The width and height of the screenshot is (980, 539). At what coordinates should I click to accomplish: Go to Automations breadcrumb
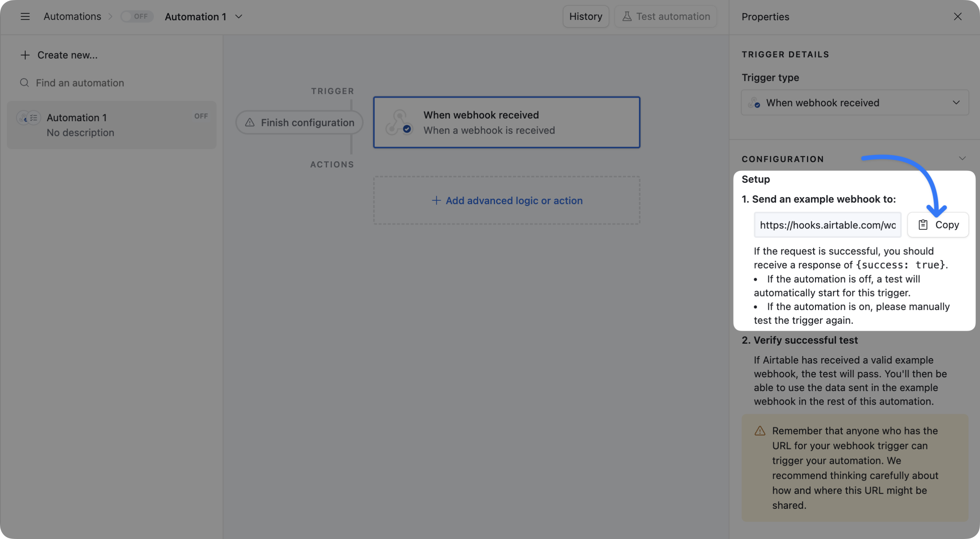point(72,16)
